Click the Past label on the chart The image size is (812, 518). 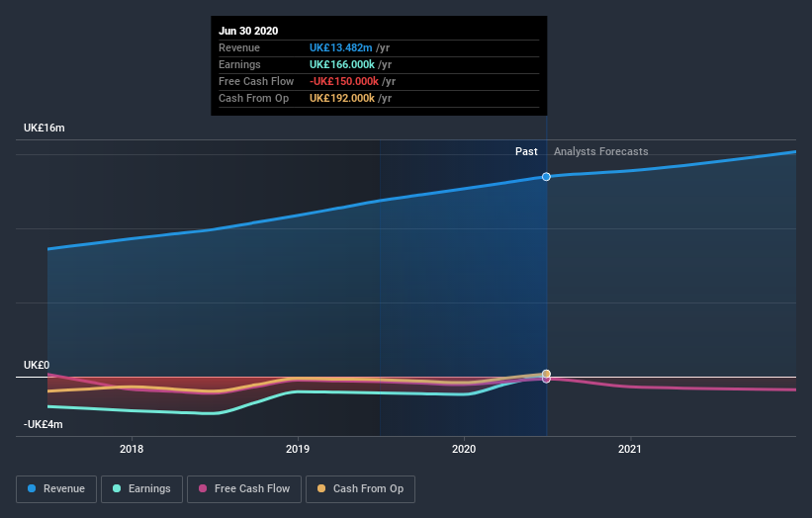click(x=526, y=151)
